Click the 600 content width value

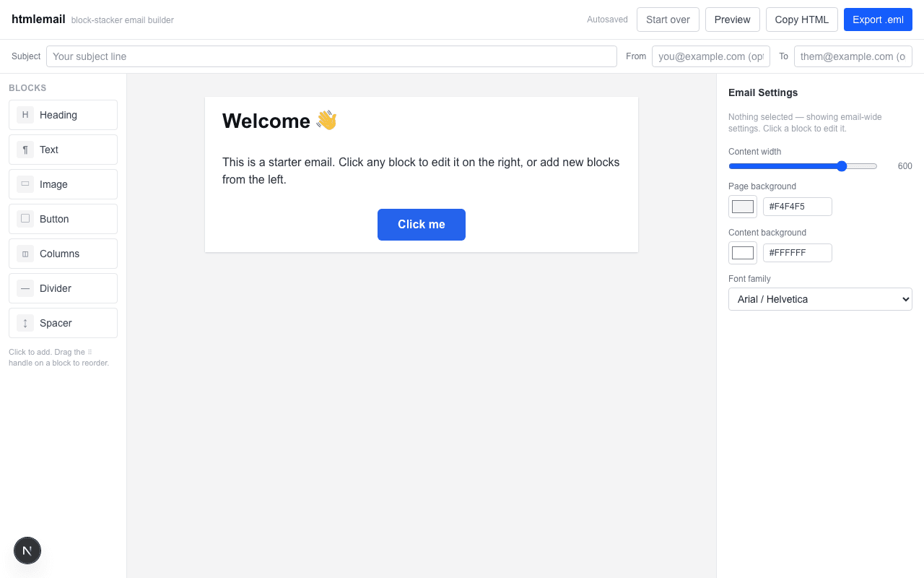(905, 166)
